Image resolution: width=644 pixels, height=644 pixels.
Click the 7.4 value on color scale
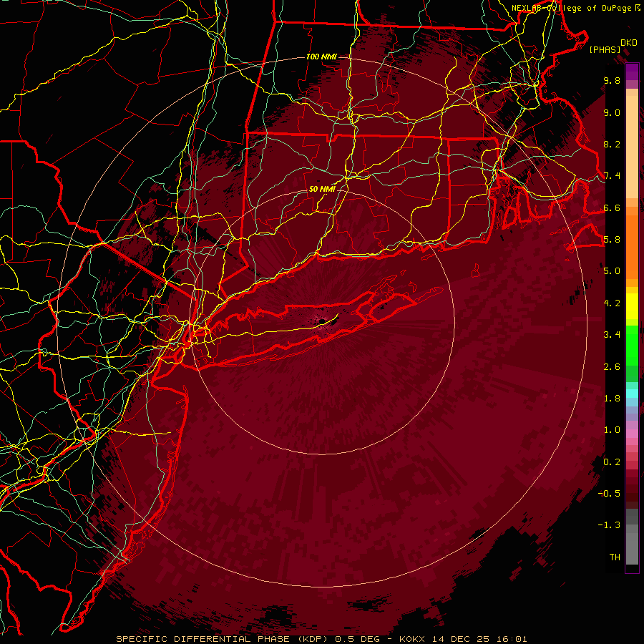pyautogui.click(x=612, y=176)
